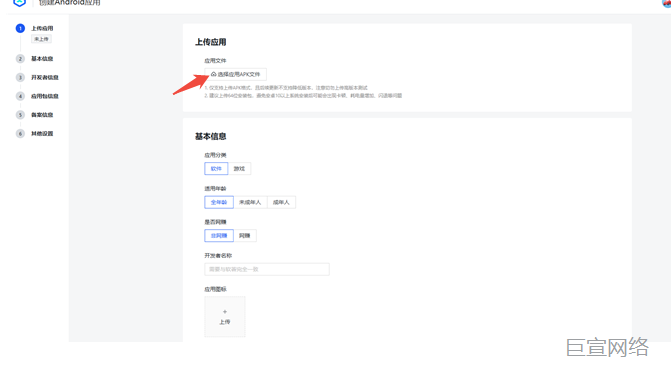
Task: Click the 应用图标 field label
Action: click(x=215, y=289)
